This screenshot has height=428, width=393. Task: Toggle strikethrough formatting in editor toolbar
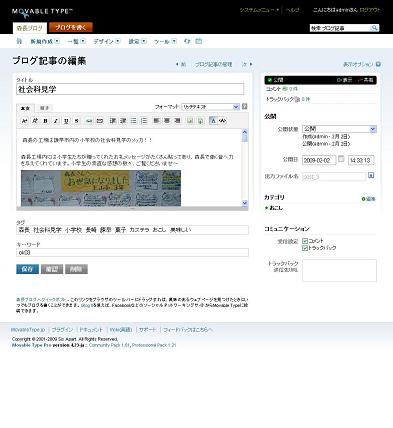[x=77, y=121]
